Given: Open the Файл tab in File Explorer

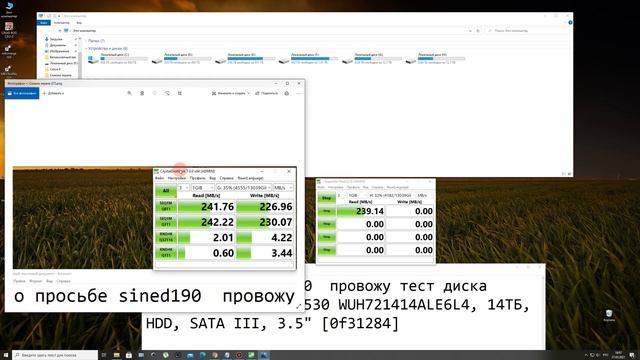Looking at the screenshot, I should point(44,23).
